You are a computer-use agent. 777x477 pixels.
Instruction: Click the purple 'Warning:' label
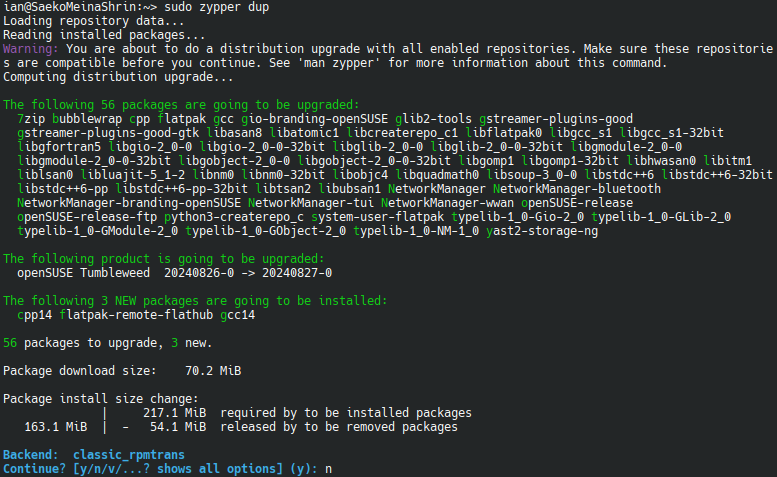(31, 49)
